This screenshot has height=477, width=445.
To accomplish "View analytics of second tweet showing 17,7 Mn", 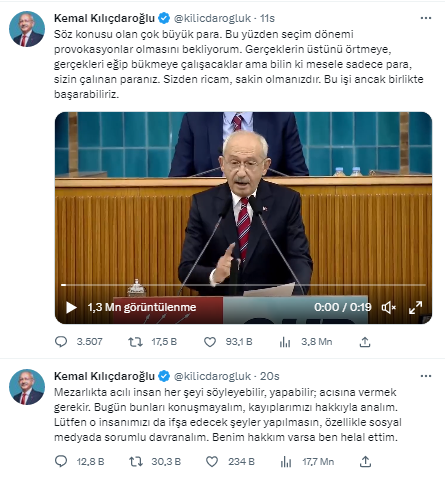I will click(x=286, y=461).
